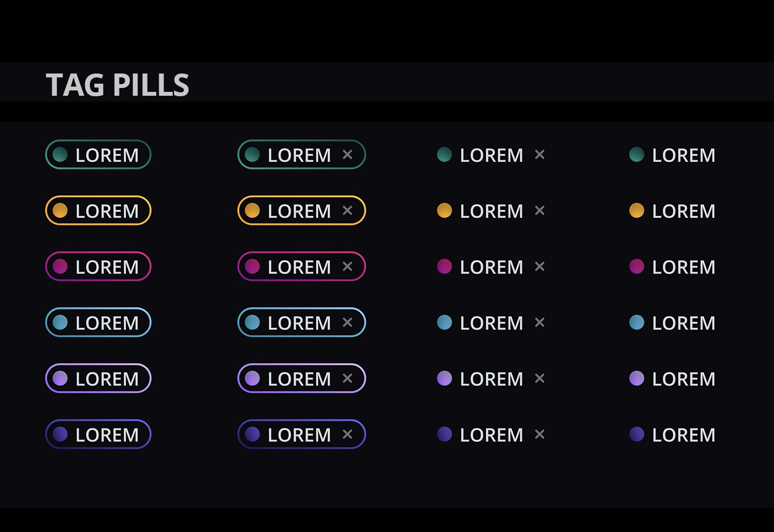Viewport: 774px width, 532px height.
Task: Dismiss the outlined lavender LOREM tag
Action: pyautogui.click(x=347, y=379)
